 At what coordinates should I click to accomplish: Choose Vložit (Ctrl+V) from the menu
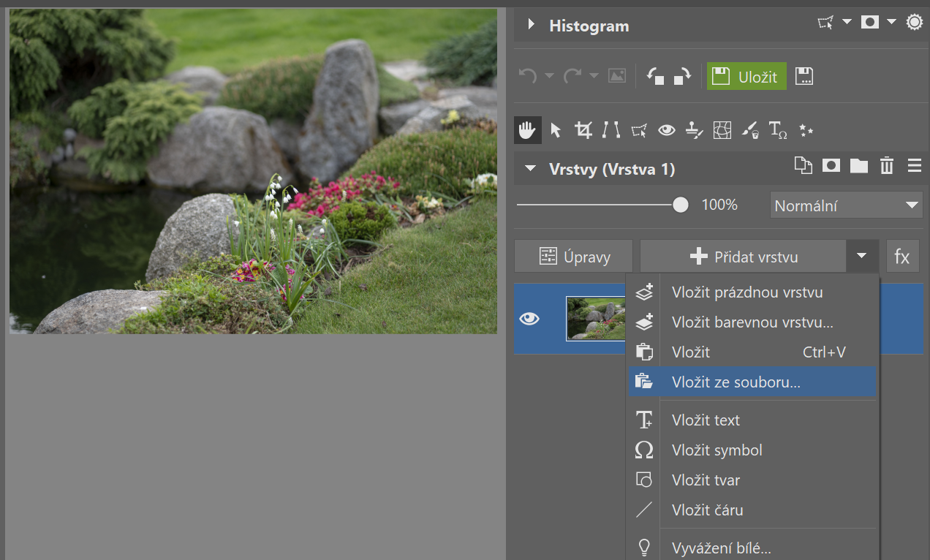[752, 352]
